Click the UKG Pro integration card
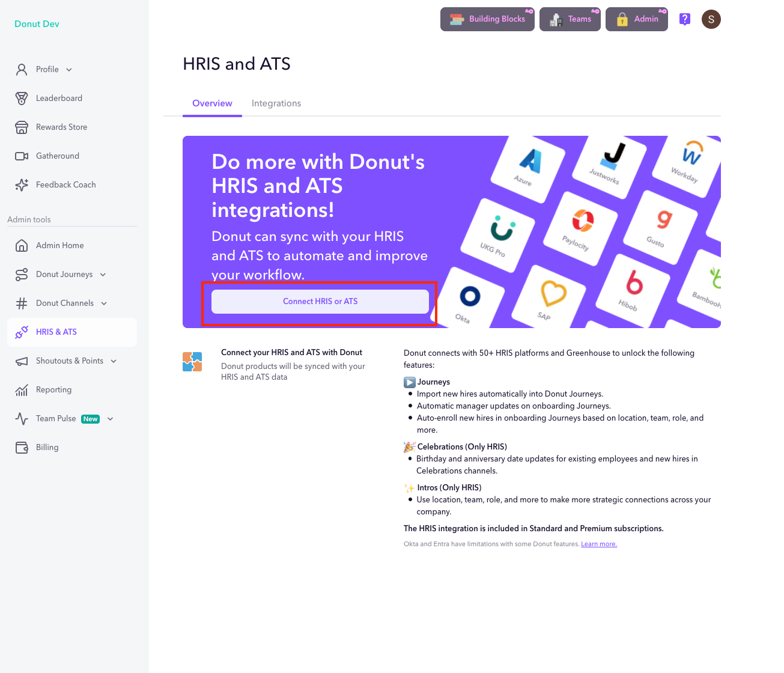Image resolution: width=784 pixels, height=673 pixels. (x=497, y=235)
